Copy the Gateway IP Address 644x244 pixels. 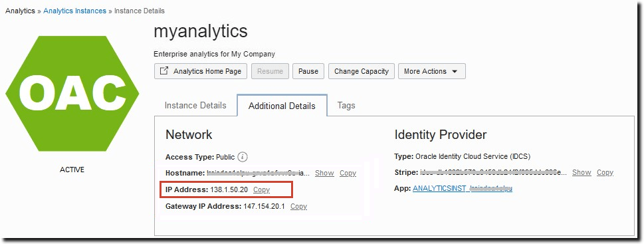(298, 206)
